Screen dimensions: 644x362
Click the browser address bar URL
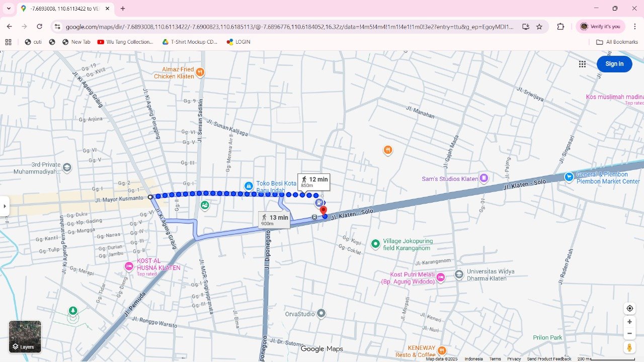(289, 27)
